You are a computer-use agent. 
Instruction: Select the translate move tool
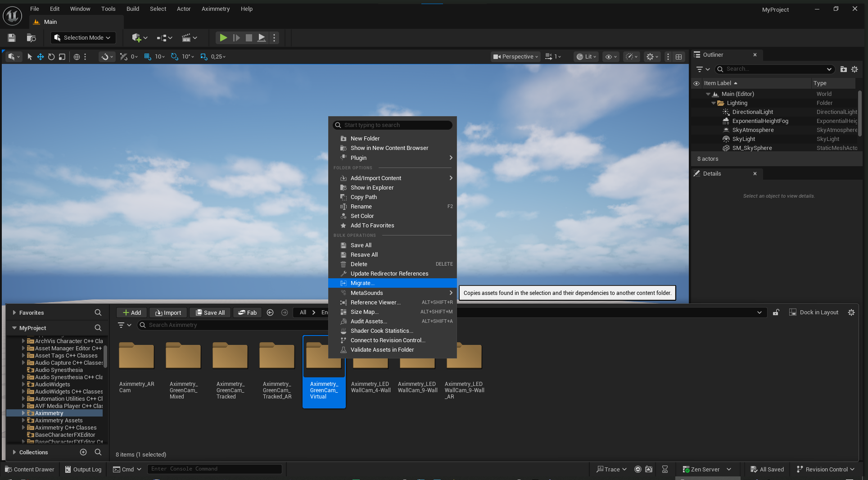41,57
